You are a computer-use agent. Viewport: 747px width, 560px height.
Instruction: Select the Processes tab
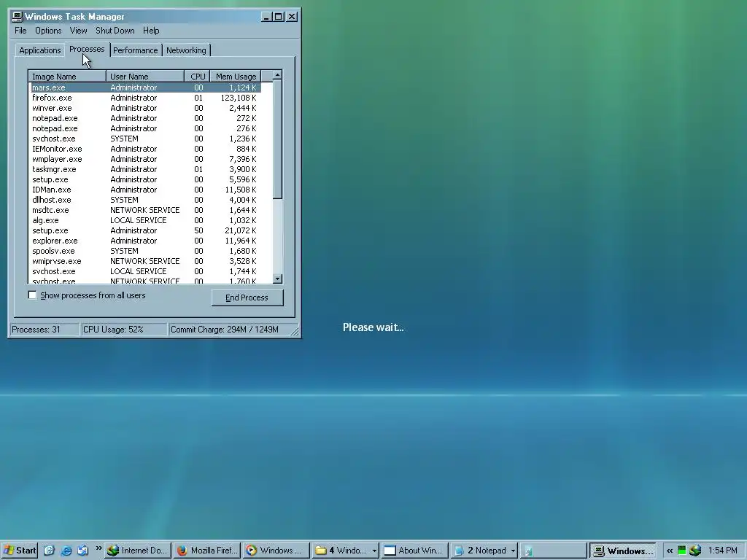87,49
